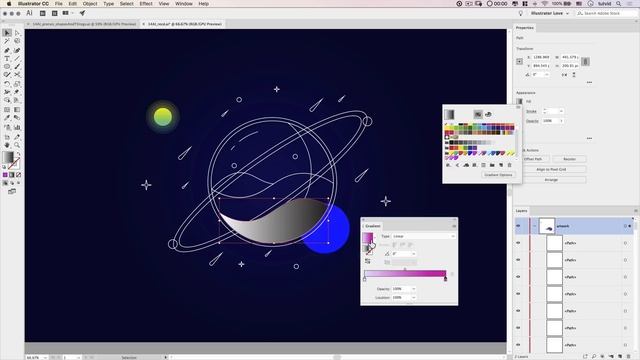The image size is (640, 360).
Task: Open the gradient angle dropdown
Action: tap(413, 254)
